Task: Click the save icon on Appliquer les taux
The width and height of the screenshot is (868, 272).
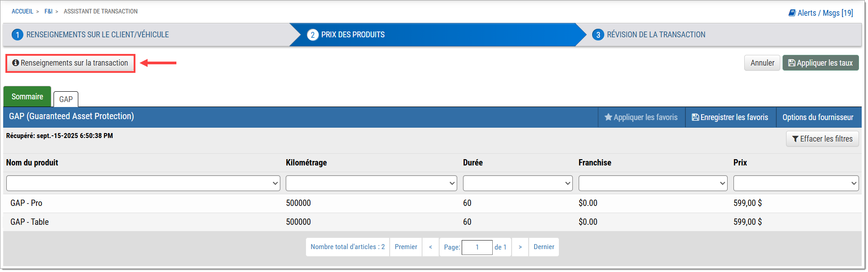Action: [x=792, y=63]
